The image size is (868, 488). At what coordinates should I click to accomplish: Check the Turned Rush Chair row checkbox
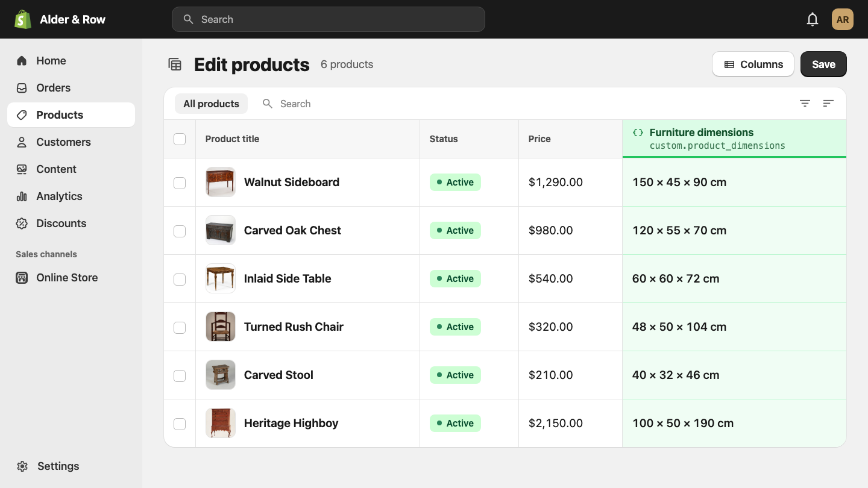pyautogui.click(x=180, y=327)
